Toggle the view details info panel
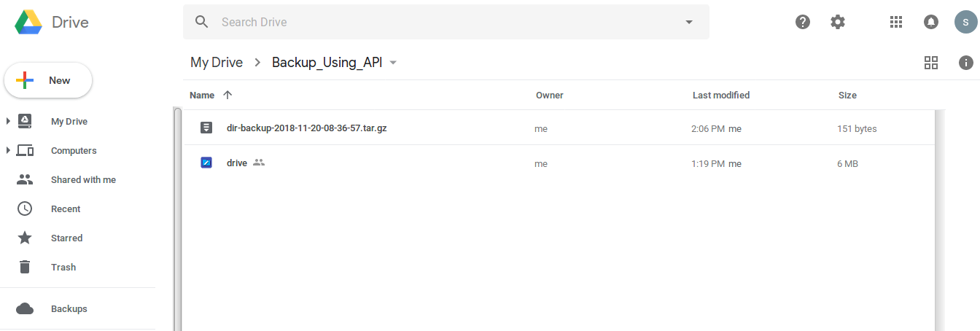980x331 pixels. pyautogui.click(x=966, y=63)
